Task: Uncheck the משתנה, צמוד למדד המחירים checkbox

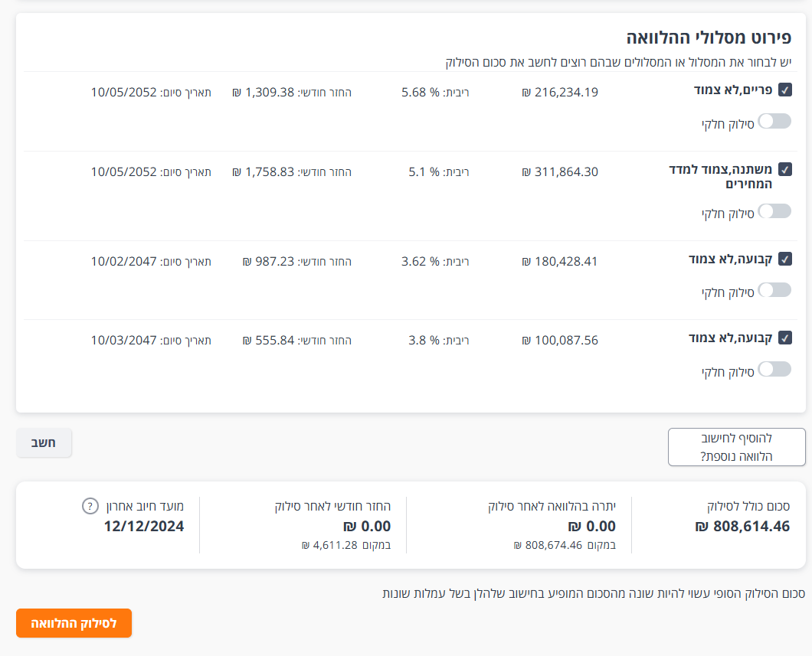Action: click(x=784, y=169)
